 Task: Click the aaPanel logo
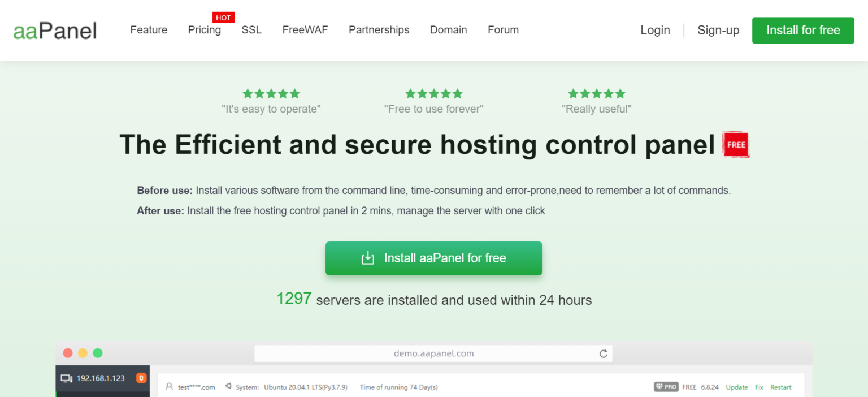[x=55, y=31]
